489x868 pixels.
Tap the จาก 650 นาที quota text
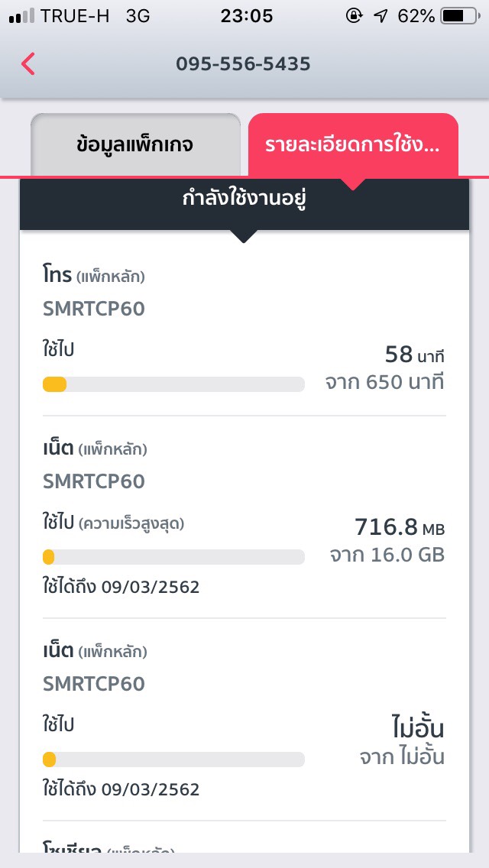tap(384, 382)
